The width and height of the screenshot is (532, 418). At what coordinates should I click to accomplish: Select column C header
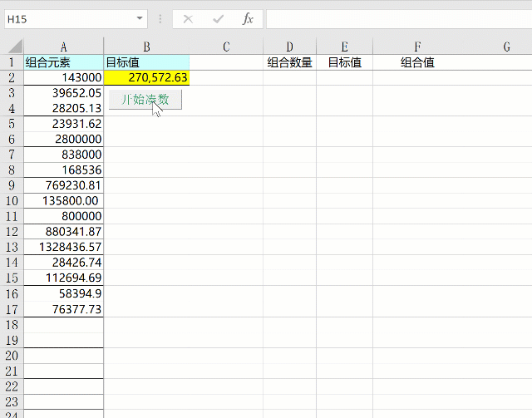(x=226, y=47)
